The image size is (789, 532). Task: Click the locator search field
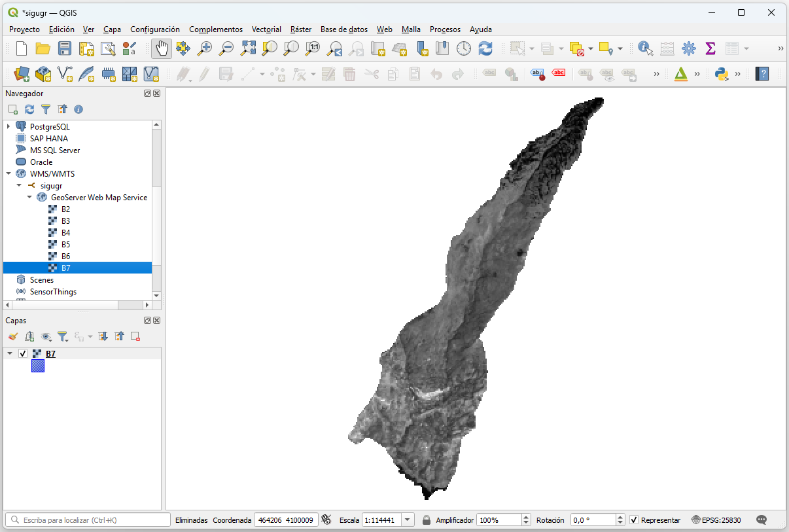coord(85,519)
